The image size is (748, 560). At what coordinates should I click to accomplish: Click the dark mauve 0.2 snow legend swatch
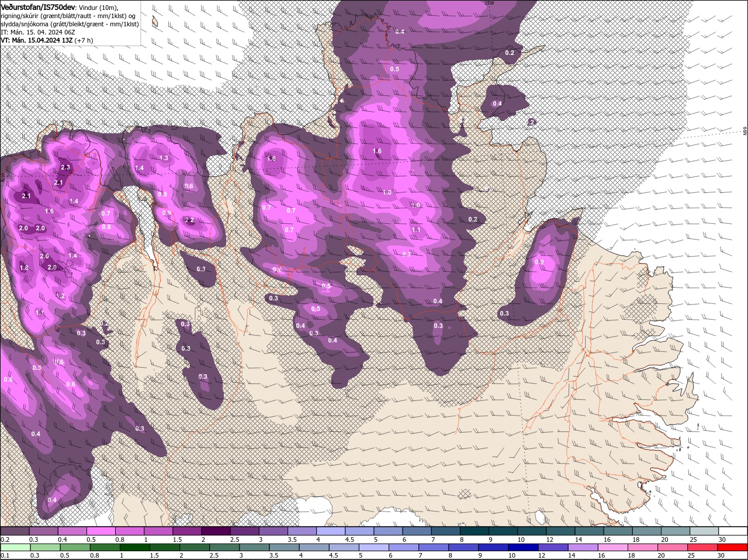tap(15, 531)
